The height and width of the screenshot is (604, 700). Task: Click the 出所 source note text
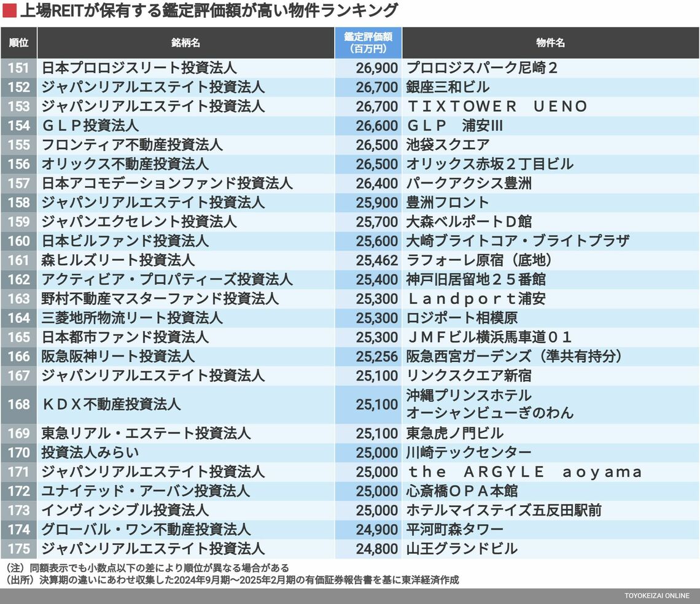(232, 579)
